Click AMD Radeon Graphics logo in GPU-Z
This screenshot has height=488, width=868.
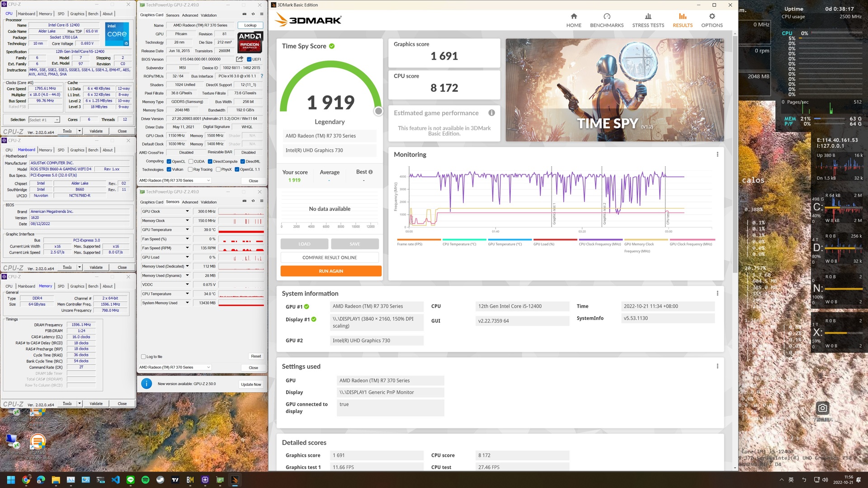[250, 42]
